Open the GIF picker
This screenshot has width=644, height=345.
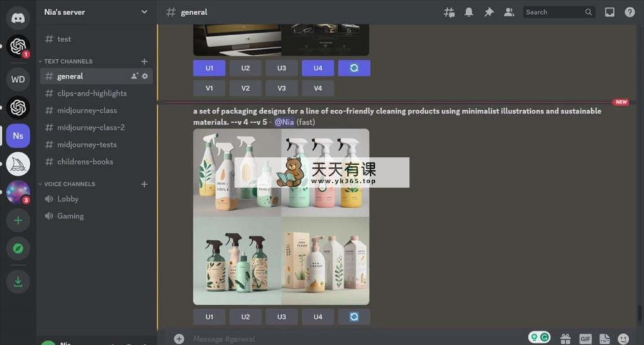tap(586, 339)
